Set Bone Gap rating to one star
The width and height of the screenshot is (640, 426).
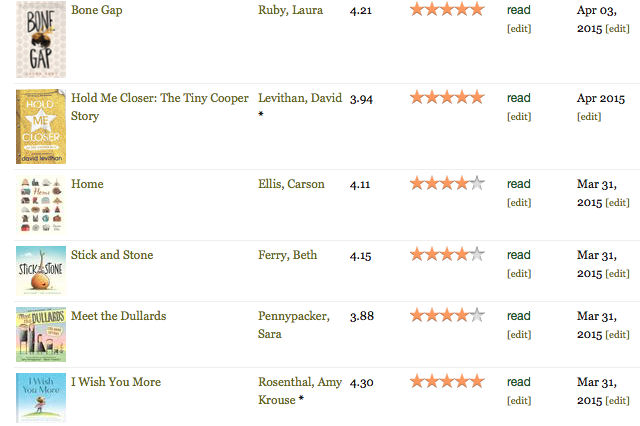[417, 10]
